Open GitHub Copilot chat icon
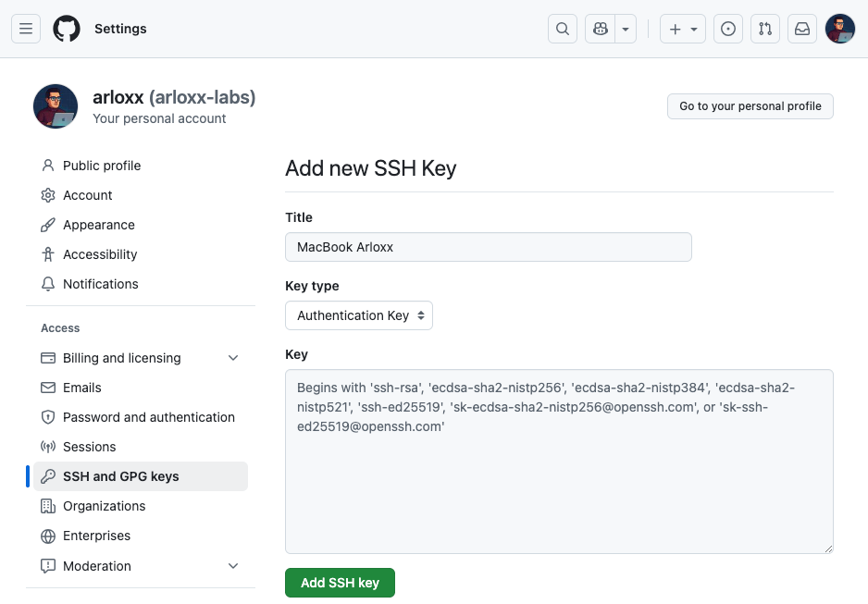The width and height of the screenshot is (868, 604). (601, 29)
